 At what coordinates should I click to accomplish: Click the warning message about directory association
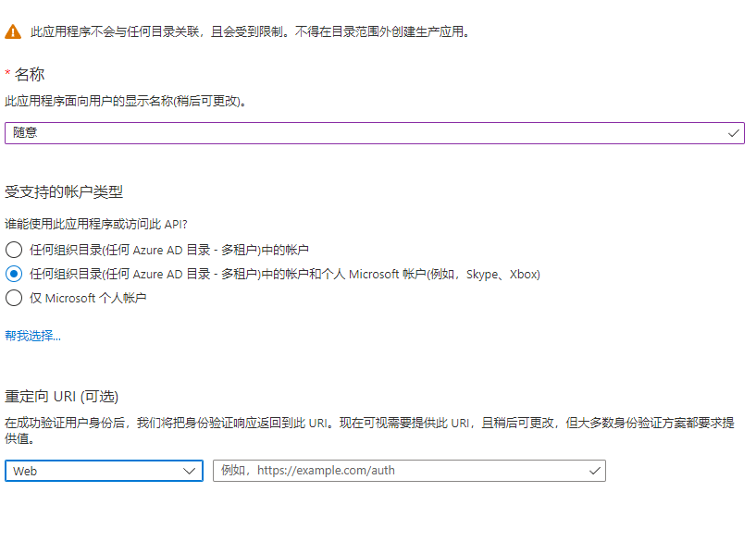(250, 31)
